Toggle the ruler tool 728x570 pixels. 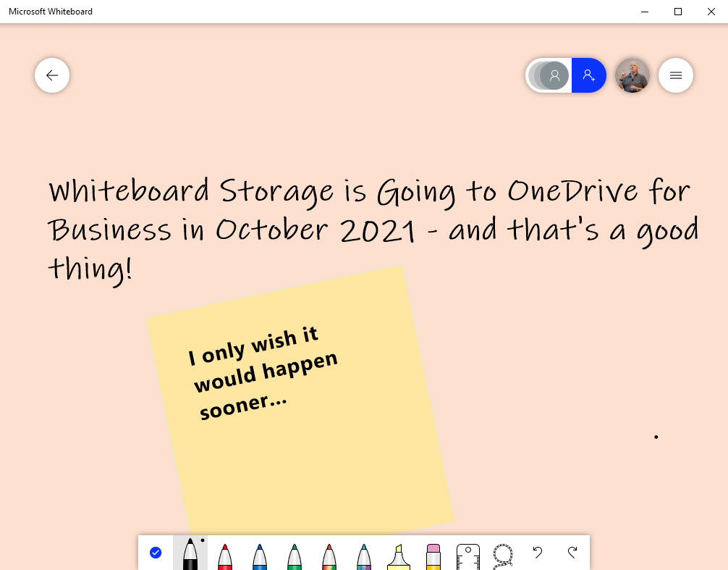[x=468, y=556]
